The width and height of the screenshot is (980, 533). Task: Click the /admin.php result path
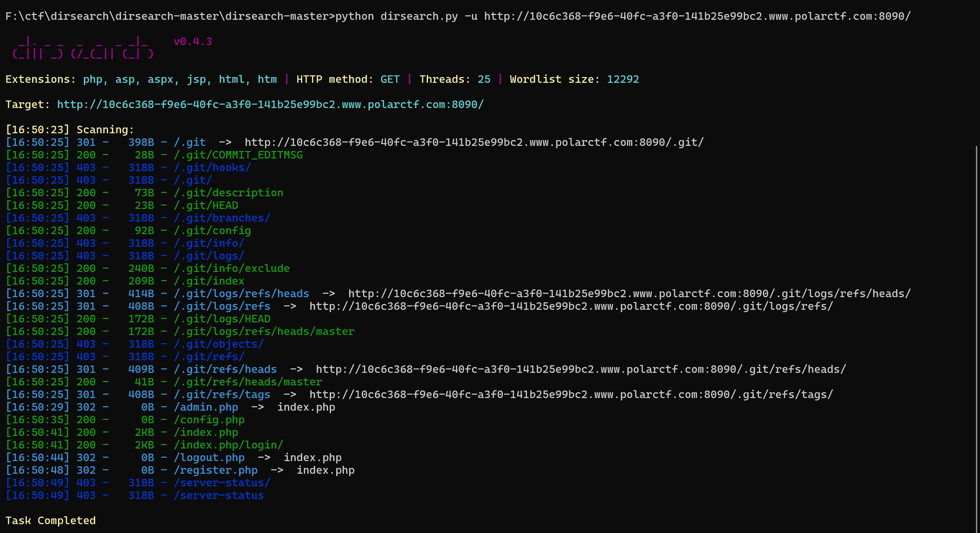point(206,407)
